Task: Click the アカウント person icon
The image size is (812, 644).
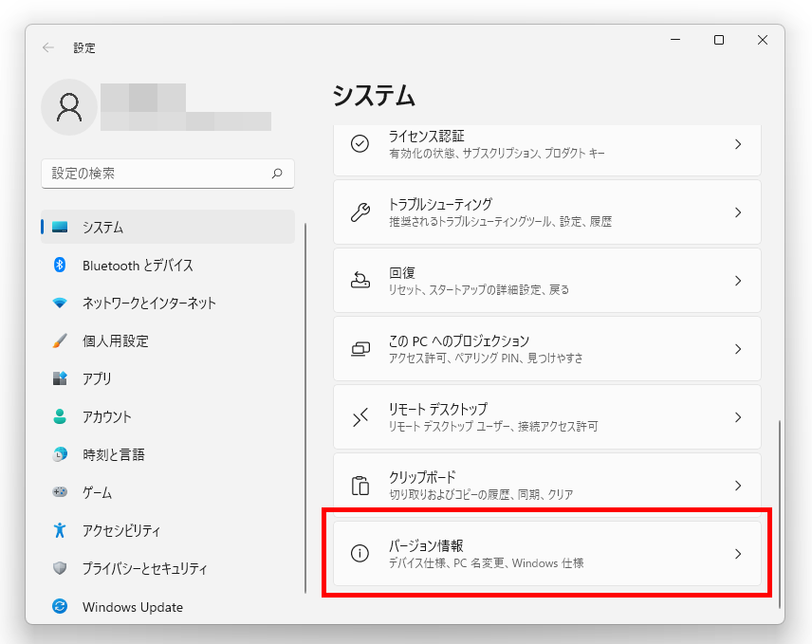Action: pos(60,416)
